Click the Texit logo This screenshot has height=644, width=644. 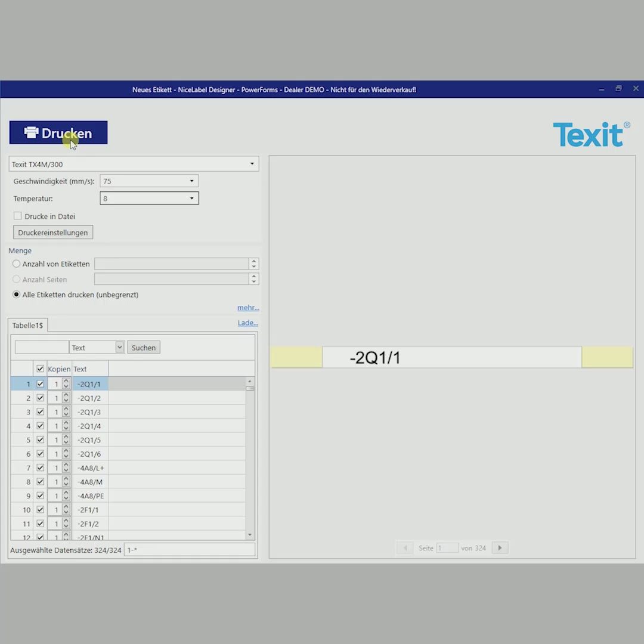point(592,134)
